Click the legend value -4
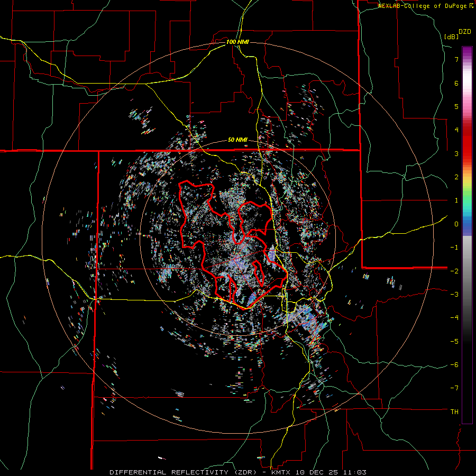This screenshot has height=476, width=476. 454,318
